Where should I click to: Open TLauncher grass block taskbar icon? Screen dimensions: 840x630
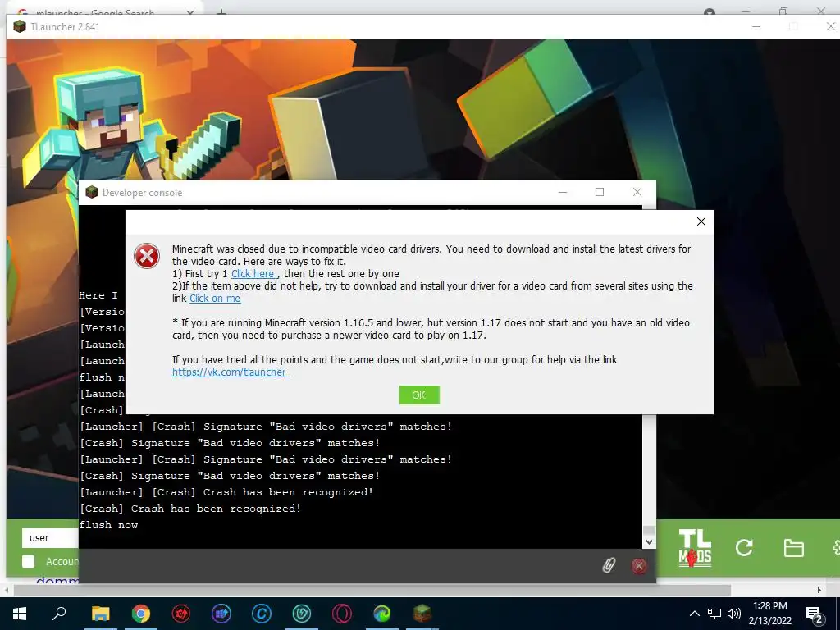coord(422,613)
